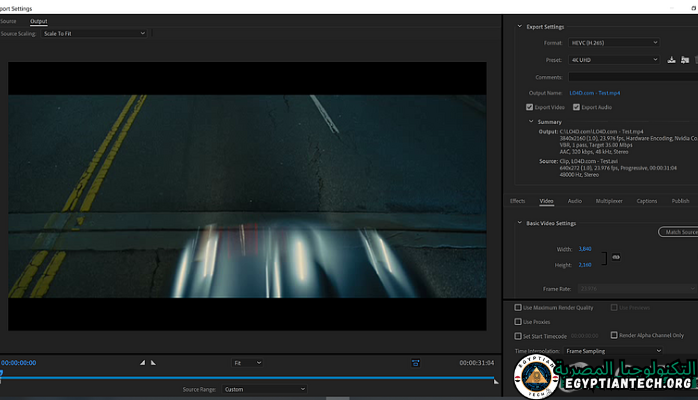Open the Source Scaling dropdown
Image resolution: width=698 pixels, height=400 pixels.
94,33
